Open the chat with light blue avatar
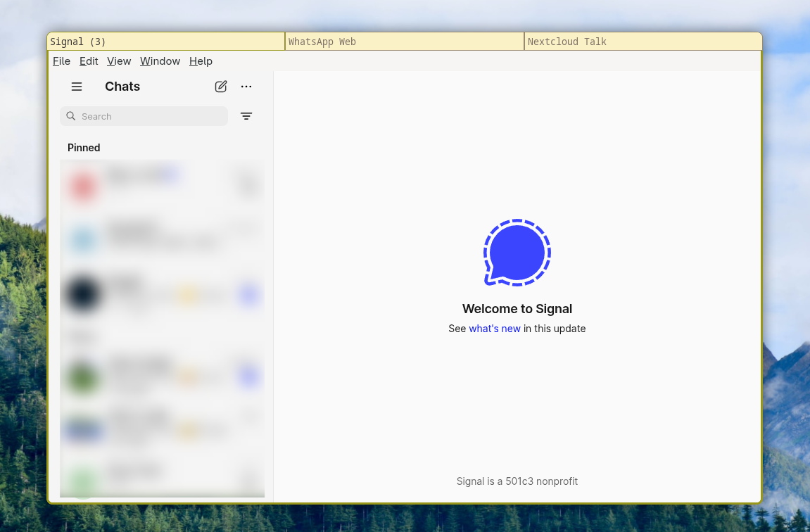The height and width of the screenshot is (532, 810). point(162,239)
